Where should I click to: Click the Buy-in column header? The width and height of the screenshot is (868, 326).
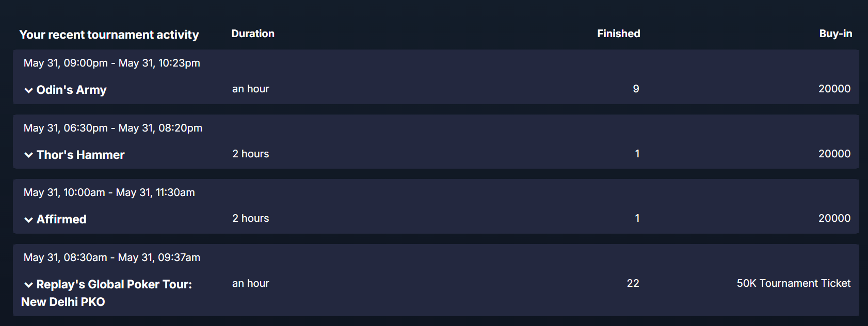(835, 34)
